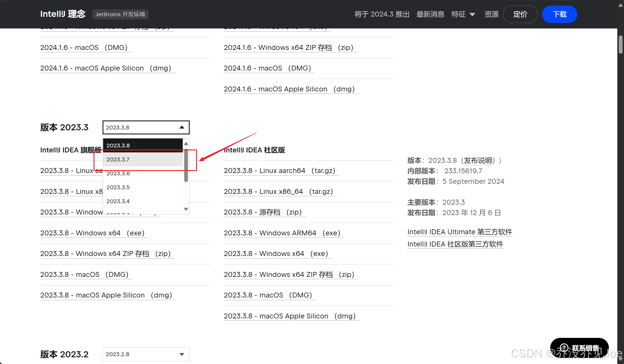Download Ultimate 2023.3.8 macOS DMG
The image size is (624, 364).
(86, 275)
